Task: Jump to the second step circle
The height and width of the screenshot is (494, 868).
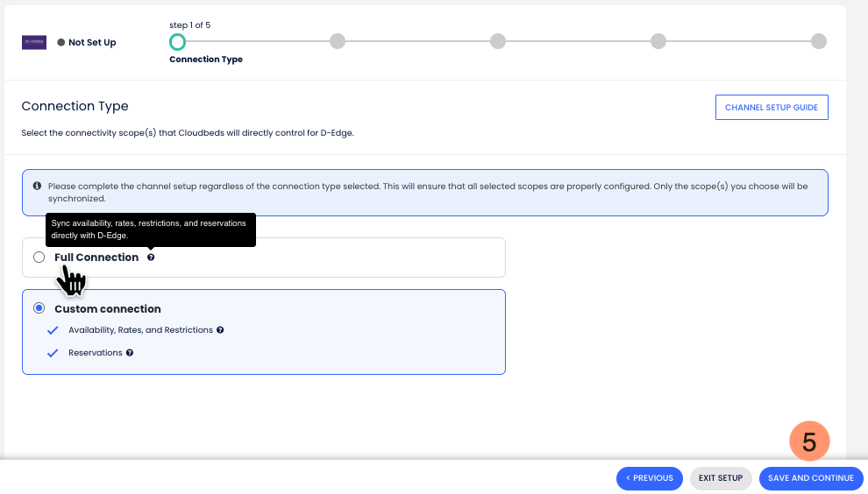Action: click(338, 41)
